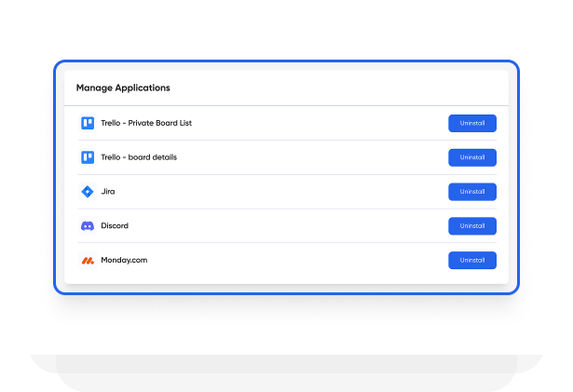Click the Trello icon beside Private Board List

(88, 123)
